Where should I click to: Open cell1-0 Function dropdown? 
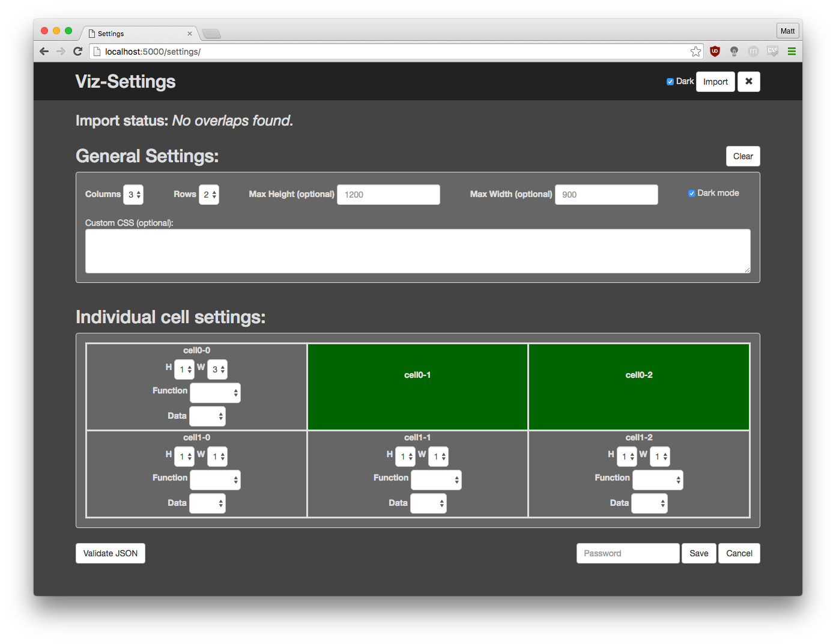tap(215, 480)
